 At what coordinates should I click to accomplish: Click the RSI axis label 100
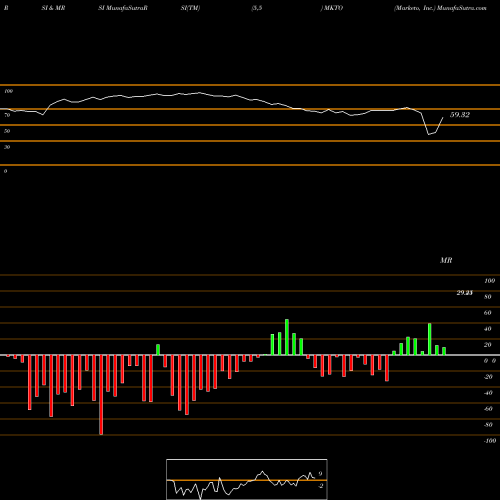point(8,91)
